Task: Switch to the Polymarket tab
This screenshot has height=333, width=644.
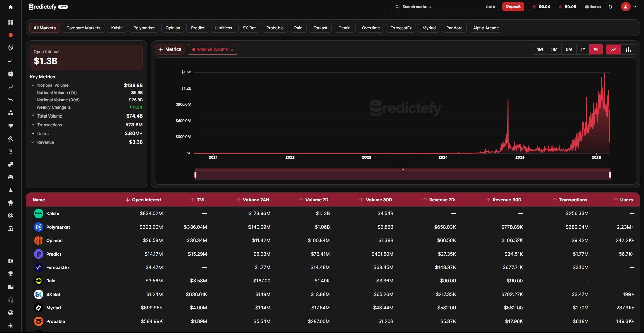Action: point(144,28)
